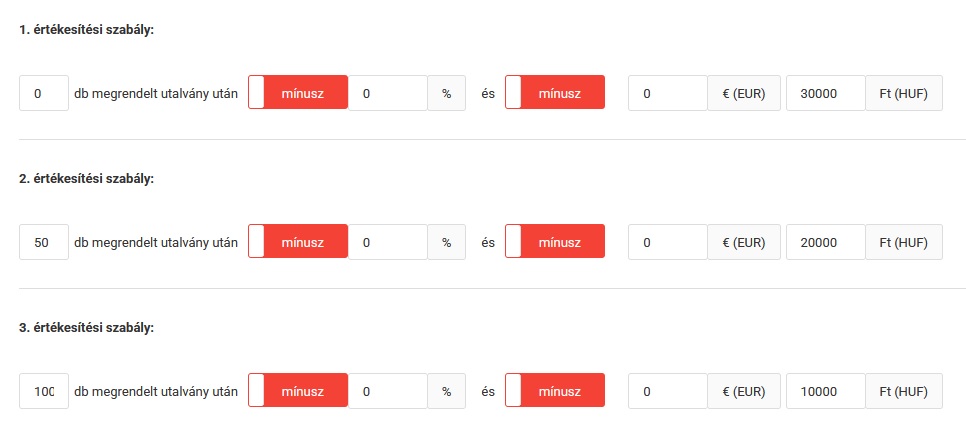Select rule 1 EUR amount field

click(x=667, y=93)
